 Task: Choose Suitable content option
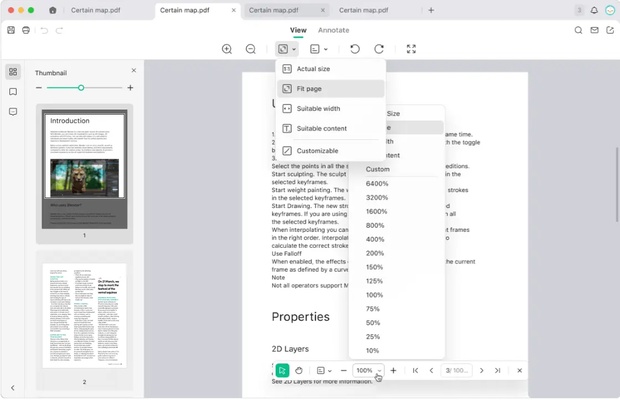[x=331, y=128]
